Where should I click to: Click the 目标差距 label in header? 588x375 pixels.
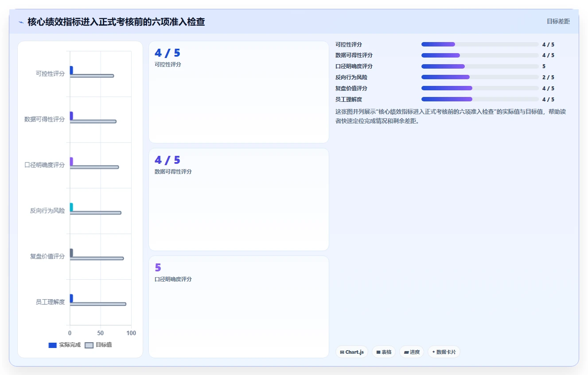[558, 21]
